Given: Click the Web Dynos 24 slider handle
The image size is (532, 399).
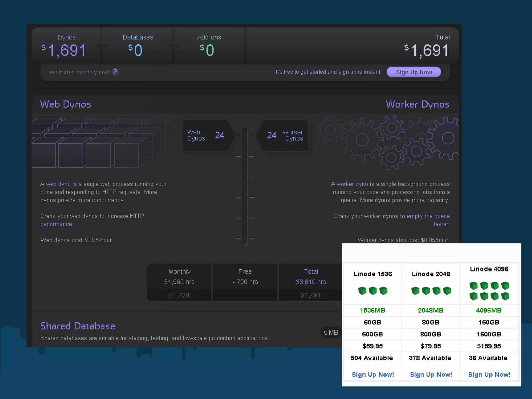Looking at the screenshot, I should tap(207, 135).
